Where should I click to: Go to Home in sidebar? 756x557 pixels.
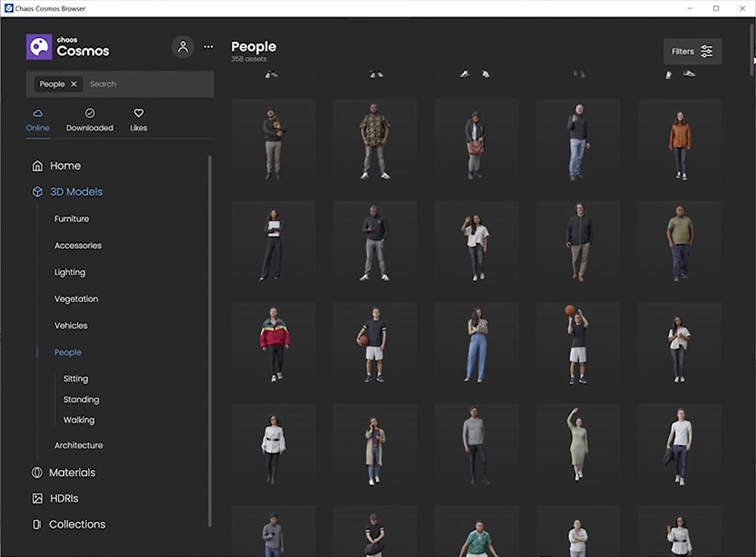point(57,166)
